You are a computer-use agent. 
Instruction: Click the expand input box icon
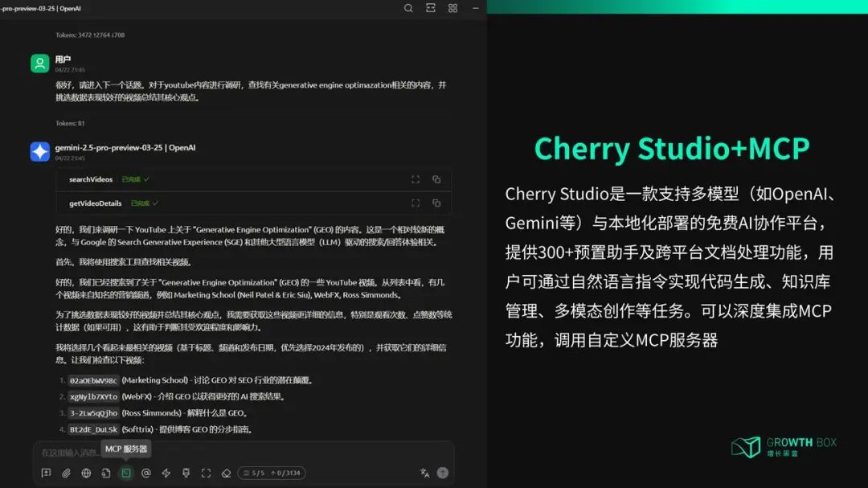click(206, 473)
